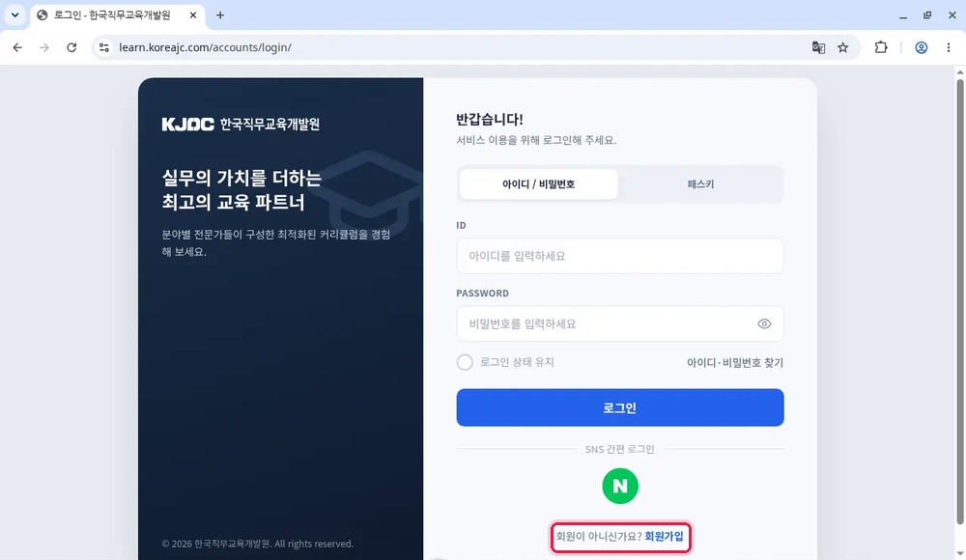The image size is (966, 560).
Task: Click the 실무의 가치를 더하는 headline
Action: (x=241, y=178)
